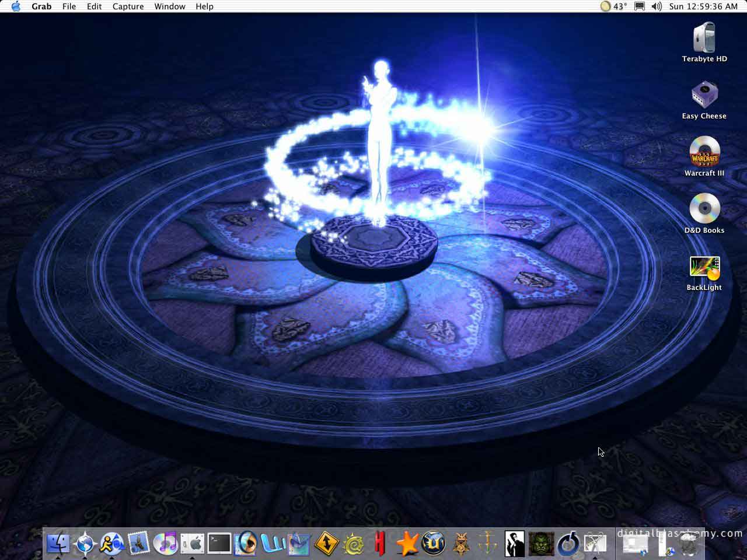
Task: Open the Window menu
Action: pos(170,6)
